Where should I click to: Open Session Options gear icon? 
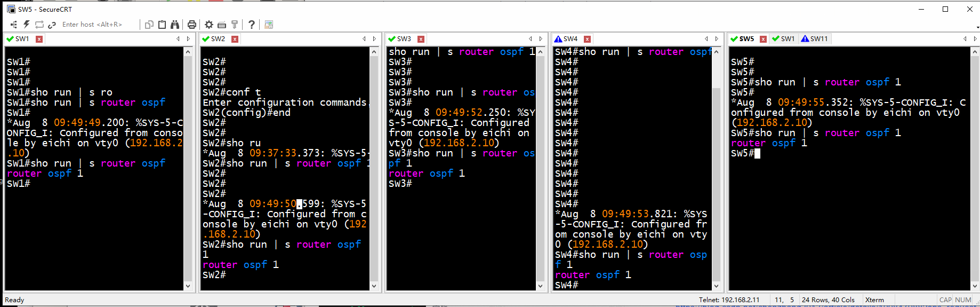tap(209, 25)
